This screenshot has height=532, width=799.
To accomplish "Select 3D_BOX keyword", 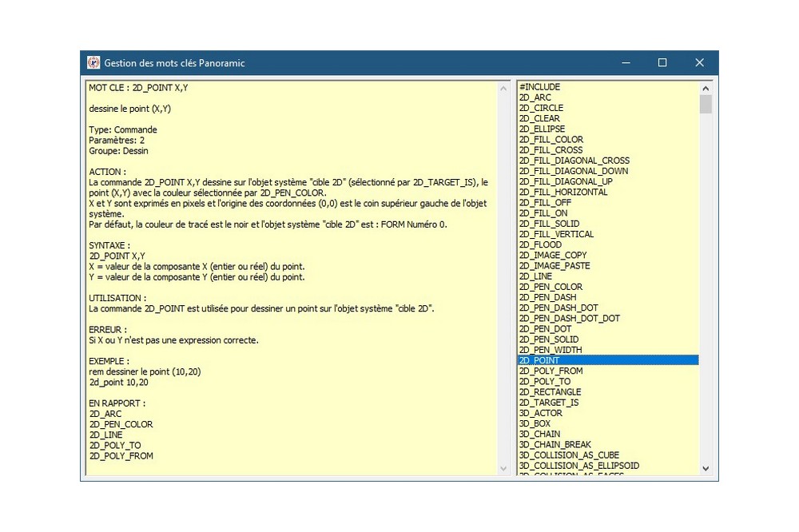I will (x=608, y=423).
